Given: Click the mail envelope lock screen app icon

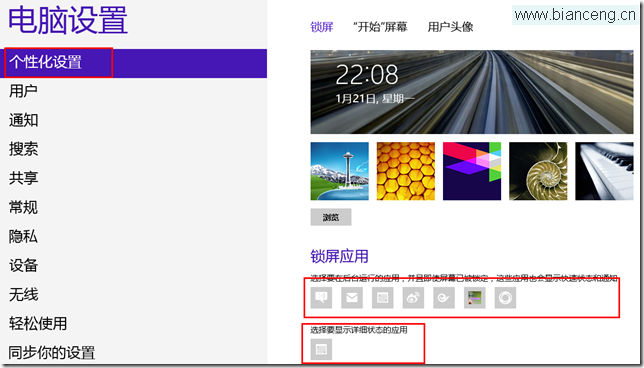Looking at the screenshot, I should (352, 298).
